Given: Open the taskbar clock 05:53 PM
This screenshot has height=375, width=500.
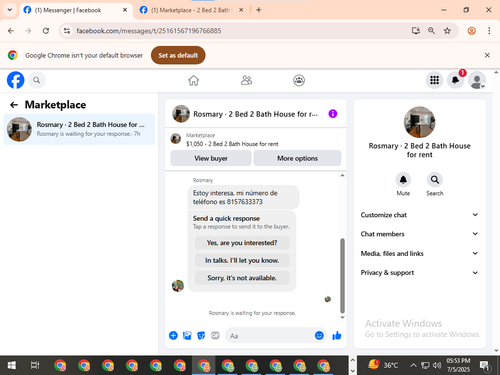Looking at the screenshot, I should click(458, 365).
